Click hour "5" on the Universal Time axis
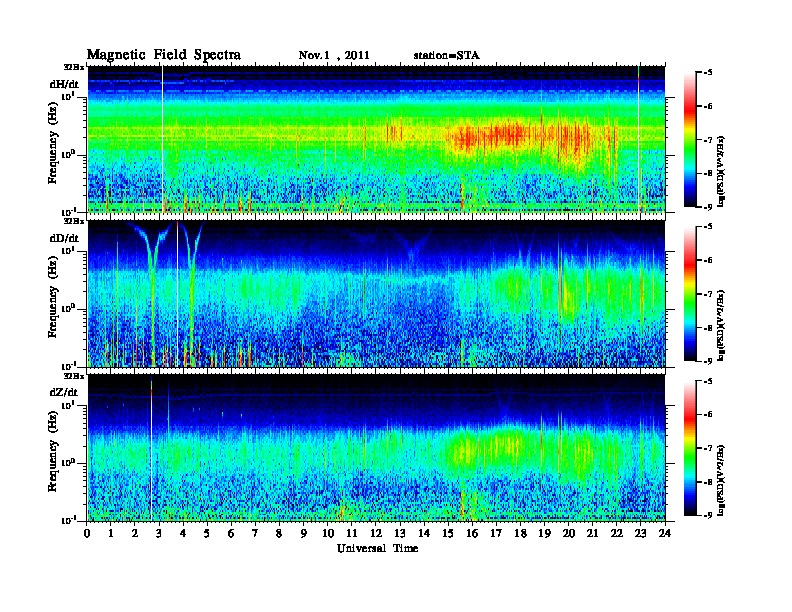The image size is (792, 612). [x=207, y=533]
